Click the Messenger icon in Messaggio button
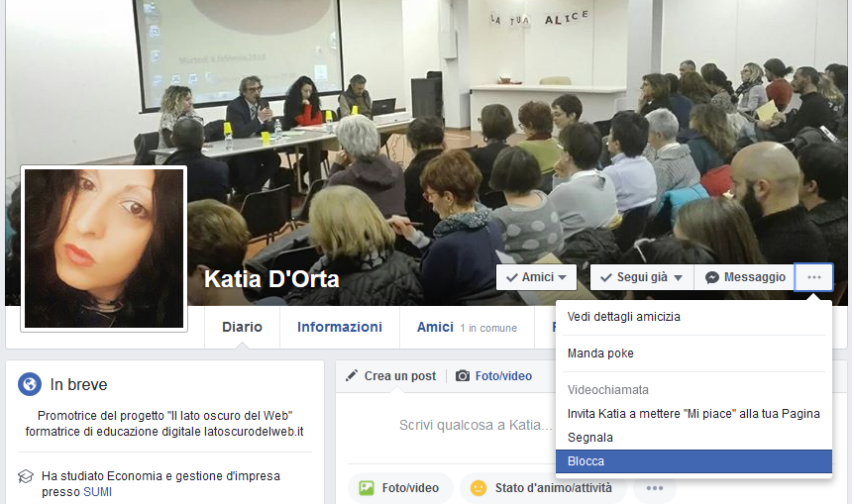This screenshot has height=504, width=852. point(711,277)
